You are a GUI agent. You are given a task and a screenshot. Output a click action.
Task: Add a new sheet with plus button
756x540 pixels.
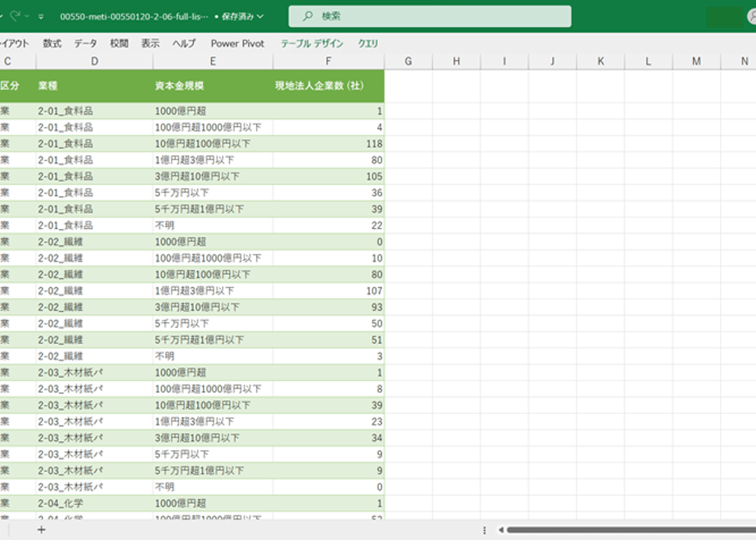42,530
